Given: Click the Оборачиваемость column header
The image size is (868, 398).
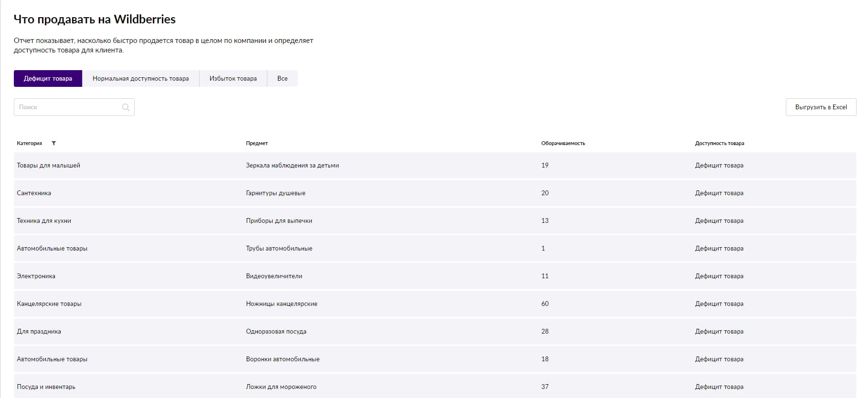Looking at the screenshot, I should point(563,143).
